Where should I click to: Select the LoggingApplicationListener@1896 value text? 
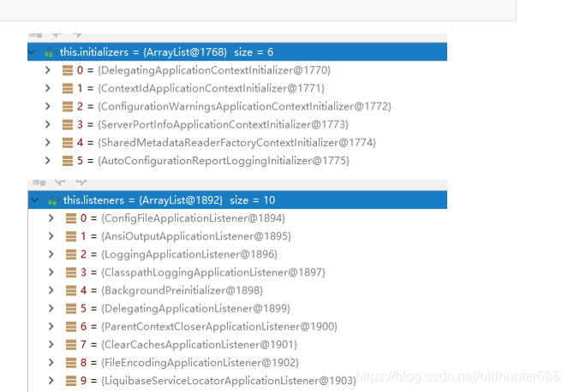point(189,254)
